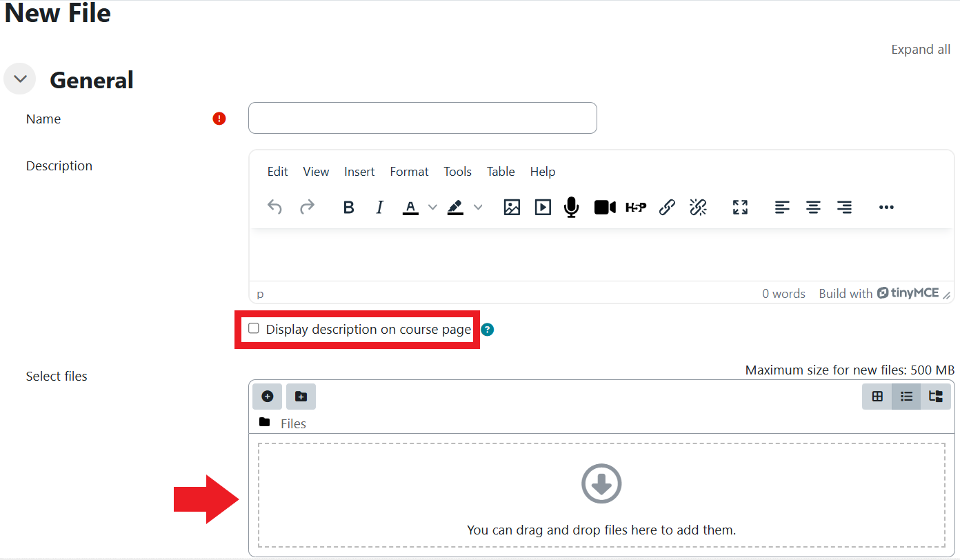960x560 pixels.
Task: Click the Name text input field
Action: [422, 118]
